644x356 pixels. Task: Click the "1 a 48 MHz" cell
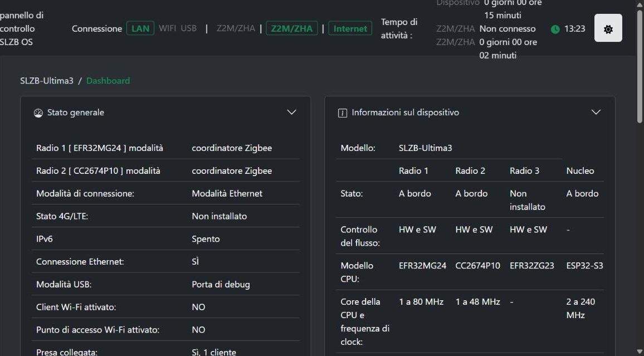(477, 302)
